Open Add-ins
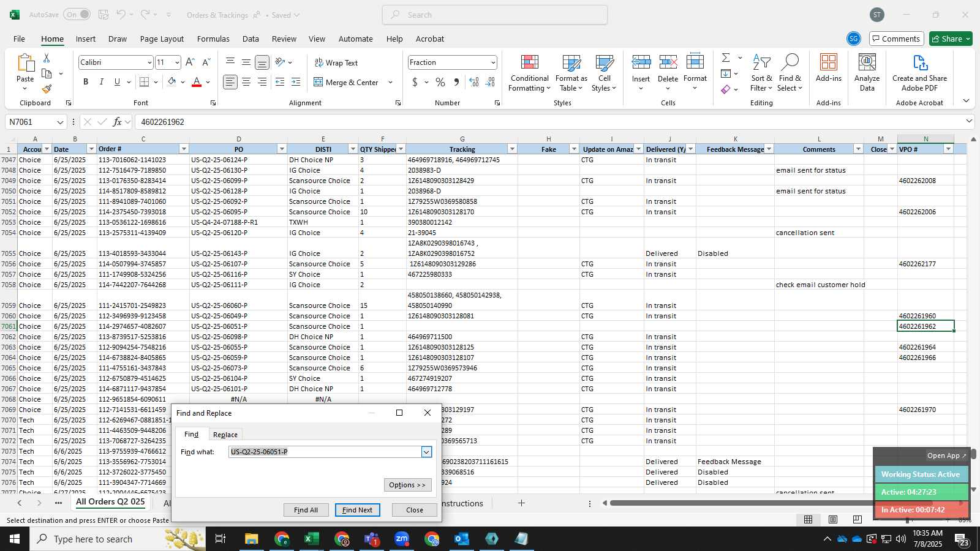The height and width of the screenshot is (551, 980). pyautogui.click(x=828, y=68)
